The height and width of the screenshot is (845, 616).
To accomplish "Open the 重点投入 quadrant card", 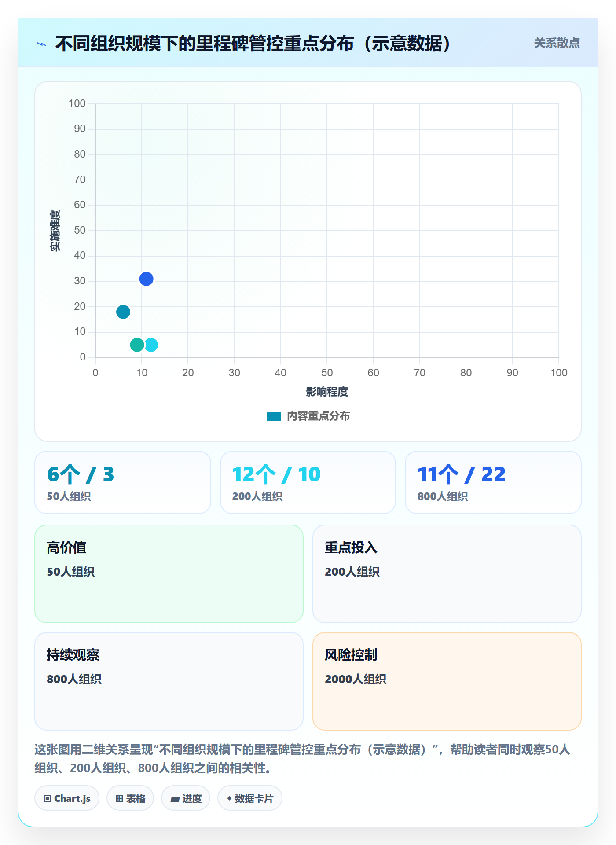I will point(447,573).
